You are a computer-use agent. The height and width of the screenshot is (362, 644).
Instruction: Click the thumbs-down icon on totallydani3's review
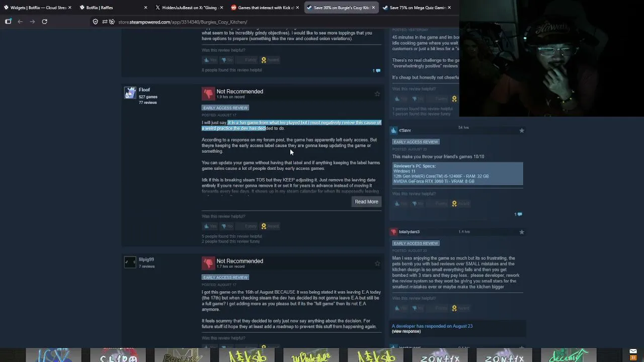click(x=394, y=232)
